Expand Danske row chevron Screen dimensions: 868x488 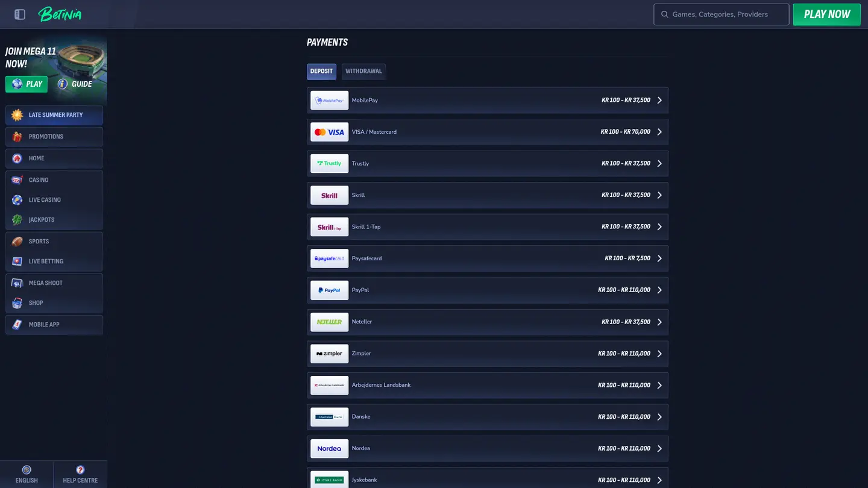(659, 417)
